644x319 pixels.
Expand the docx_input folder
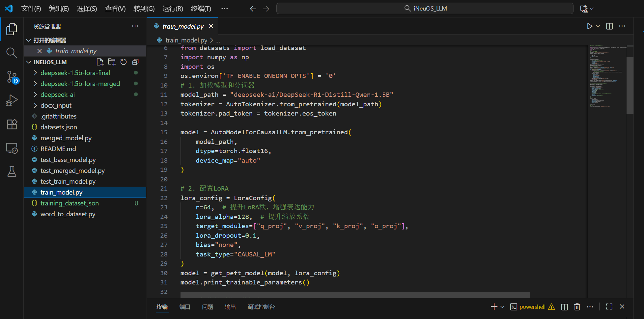[x=56, y=105]
